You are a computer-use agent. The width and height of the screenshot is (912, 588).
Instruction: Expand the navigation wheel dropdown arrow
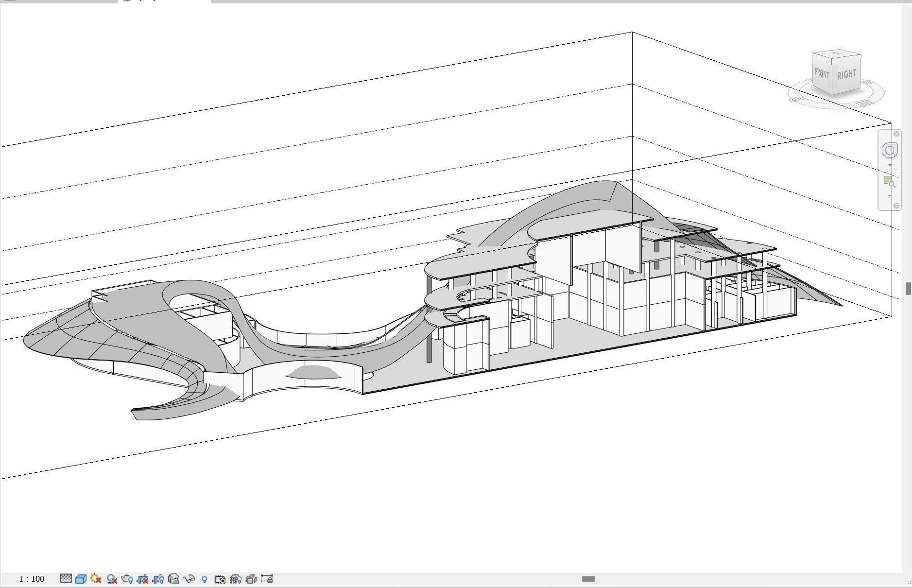(x=890, y=165)
